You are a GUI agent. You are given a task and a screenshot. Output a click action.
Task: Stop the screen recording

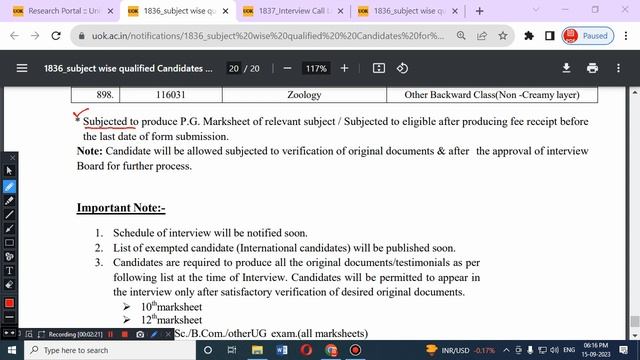[x=124, y=334]
